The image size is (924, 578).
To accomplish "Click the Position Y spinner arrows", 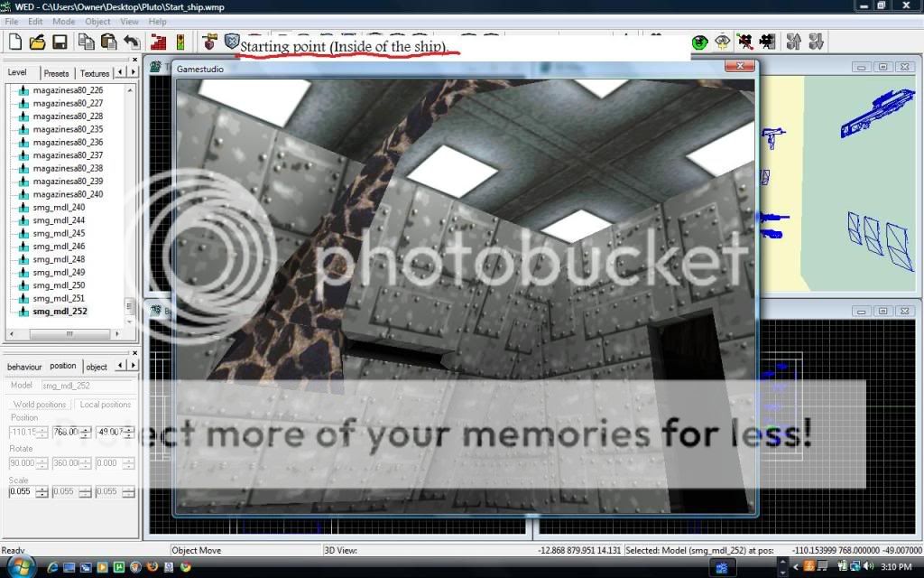I will click(x=86, y=433).
